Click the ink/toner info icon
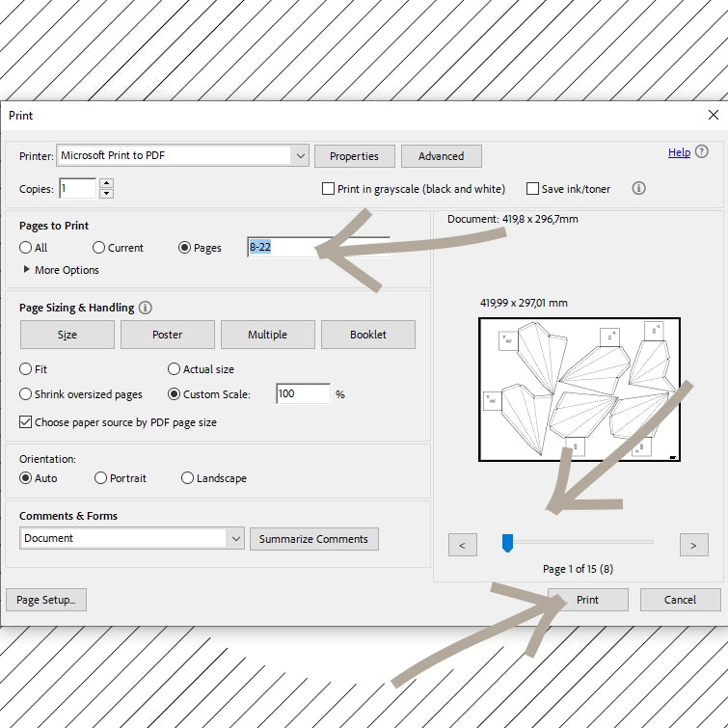This screenshot has height=728, width=728. [x=638, y=189]
